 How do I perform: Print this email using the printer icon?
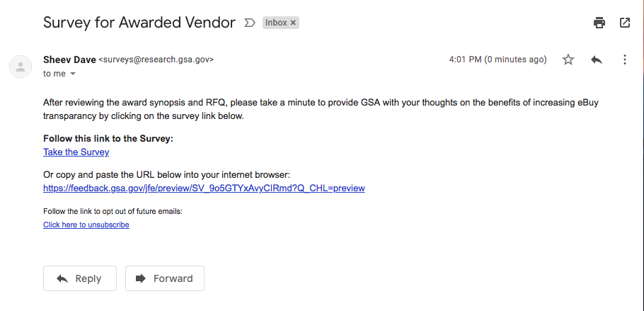(599, 23)
